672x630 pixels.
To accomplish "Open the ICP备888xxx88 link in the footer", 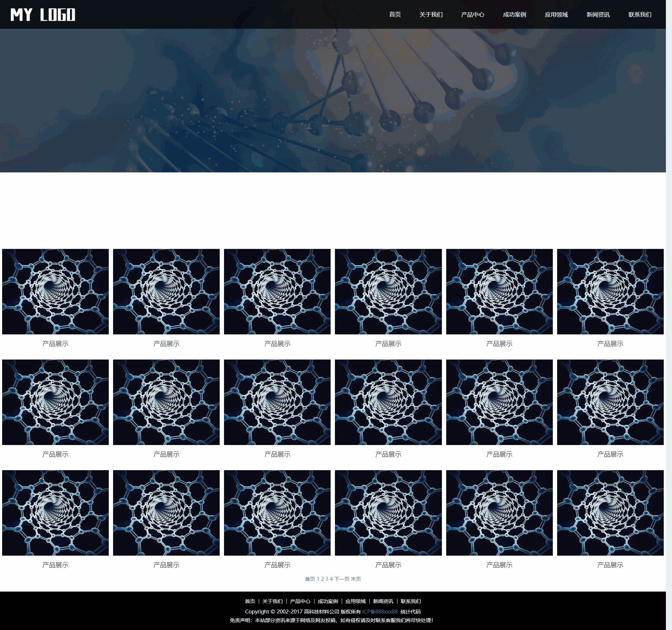I will (380, 612).
